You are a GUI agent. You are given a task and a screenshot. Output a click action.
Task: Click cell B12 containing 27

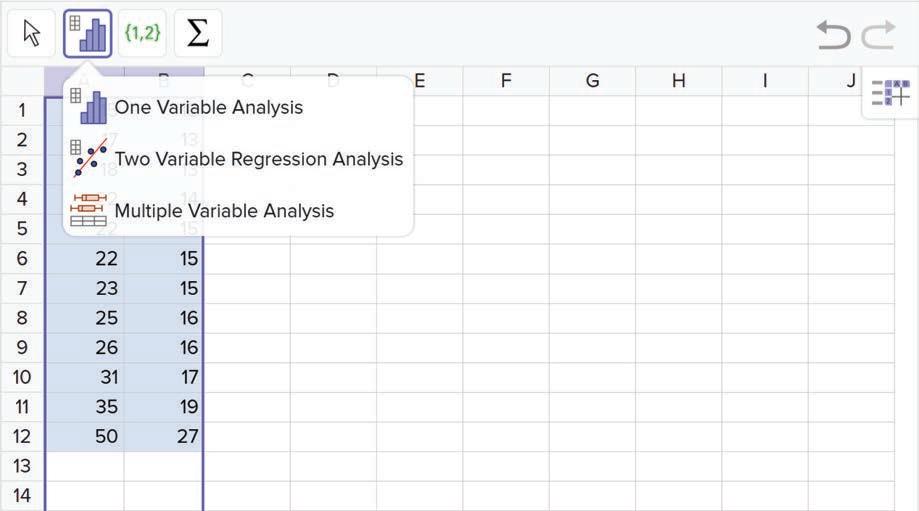pyautogui.click(x=164, y=436)
